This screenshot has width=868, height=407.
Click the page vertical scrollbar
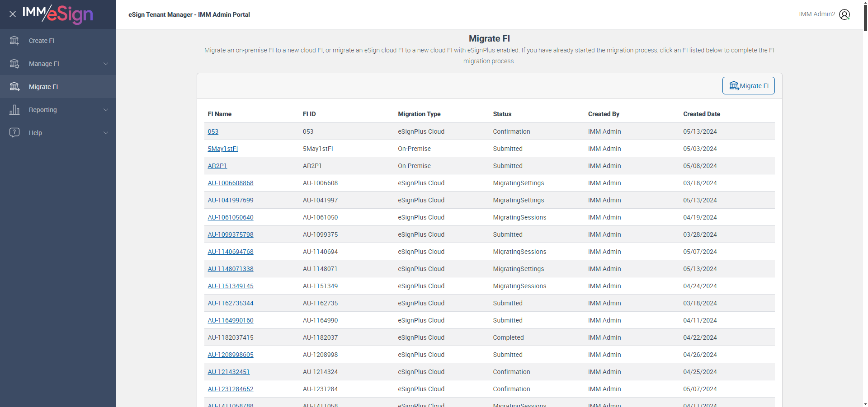(x=865, y=203)
